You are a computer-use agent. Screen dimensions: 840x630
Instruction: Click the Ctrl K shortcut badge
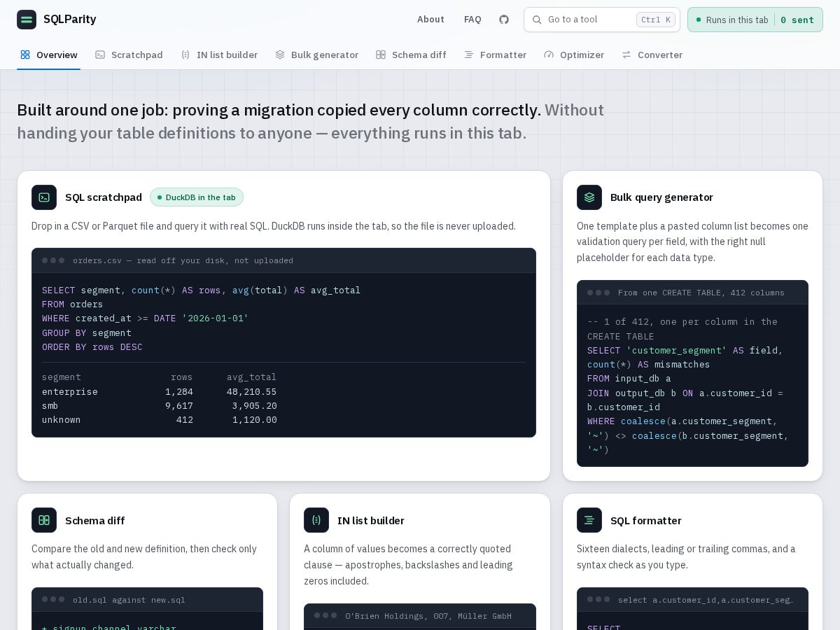656,20
